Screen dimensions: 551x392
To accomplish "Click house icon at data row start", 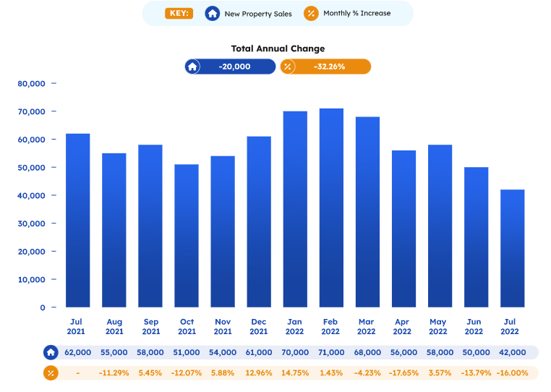I will coord(51,352).
